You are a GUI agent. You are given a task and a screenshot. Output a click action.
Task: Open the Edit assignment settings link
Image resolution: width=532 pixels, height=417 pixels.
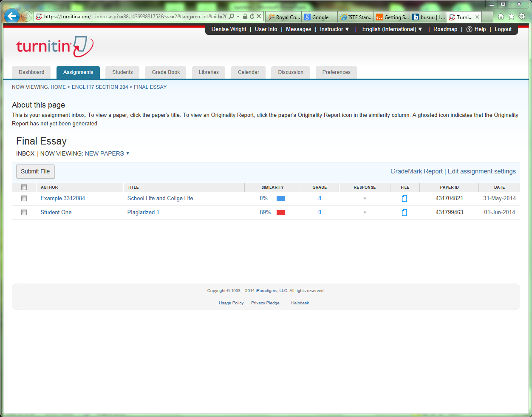(x=481, y=171)
